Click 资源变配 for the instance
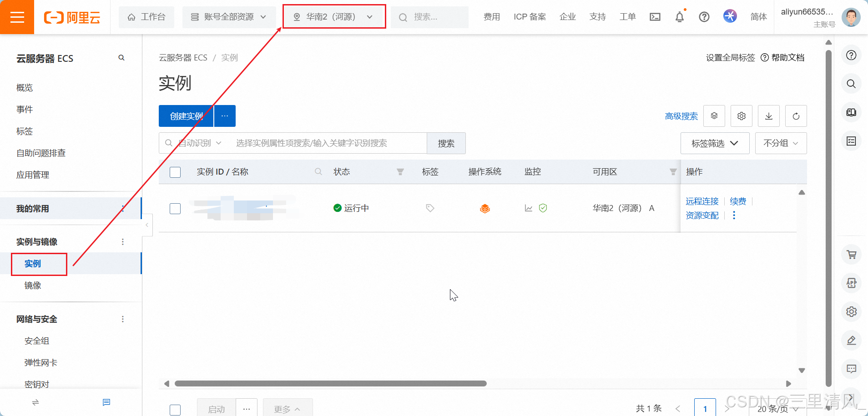868x416 pixels. click(702, 216)
